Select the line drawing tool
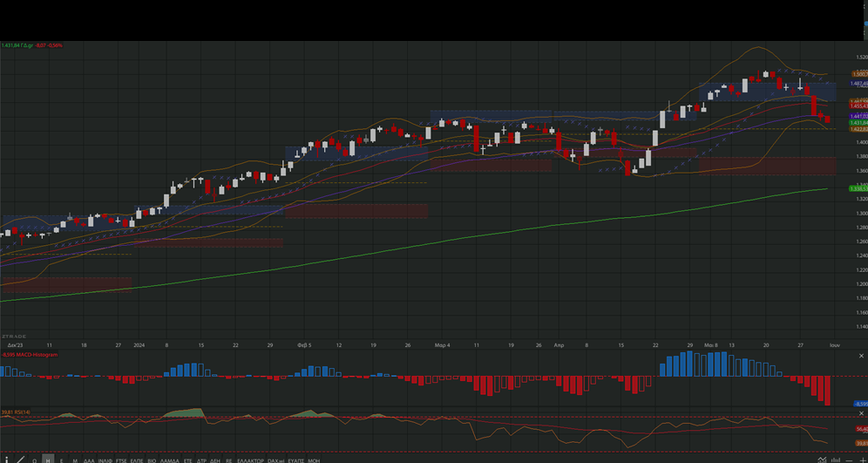 (x=21, y=460)
